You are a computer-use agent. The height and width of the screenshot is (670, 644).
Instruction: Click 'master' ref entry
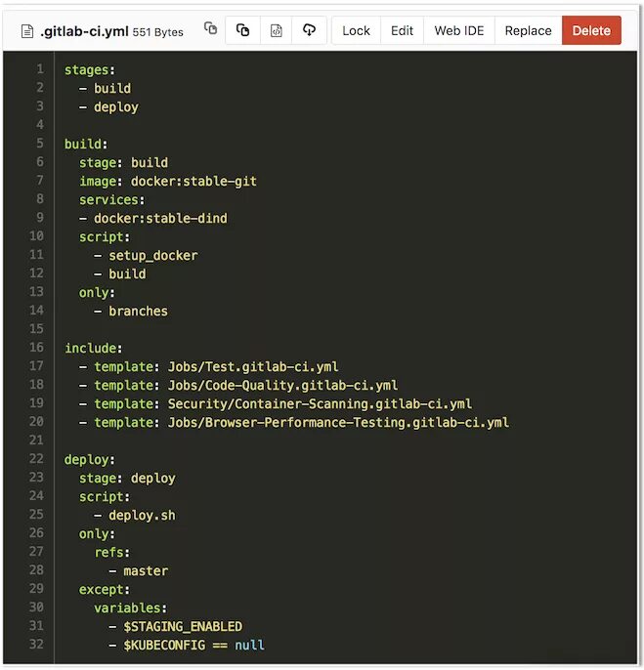[x=146, y=570]
